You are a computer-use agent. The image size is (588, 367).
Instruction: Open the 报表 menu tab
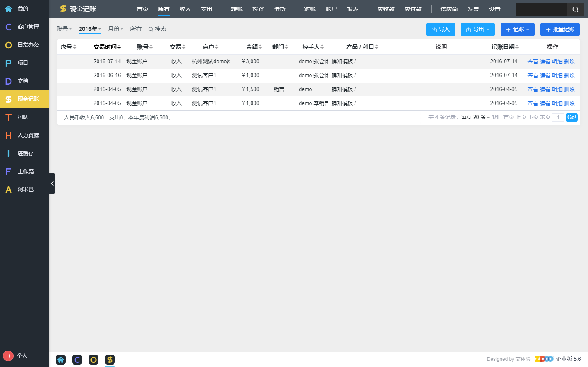(x=352, y=9)
